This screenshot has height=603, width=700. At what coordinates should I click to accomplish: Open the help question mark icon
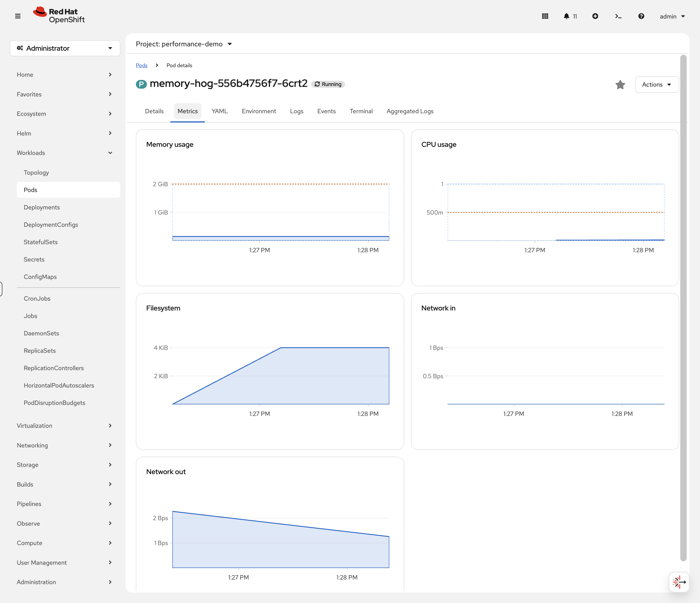pyautogui.click(x=641, y=16)
